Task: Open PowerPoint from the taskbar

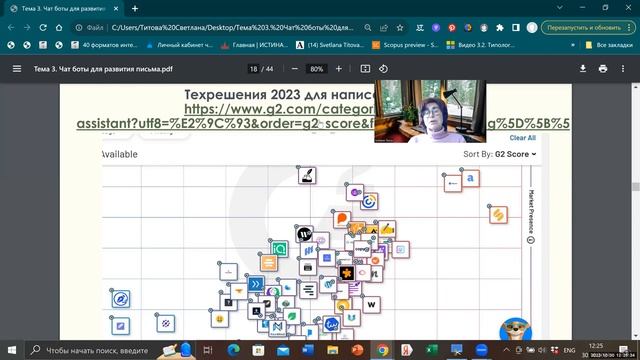Action: click(358, 350)
